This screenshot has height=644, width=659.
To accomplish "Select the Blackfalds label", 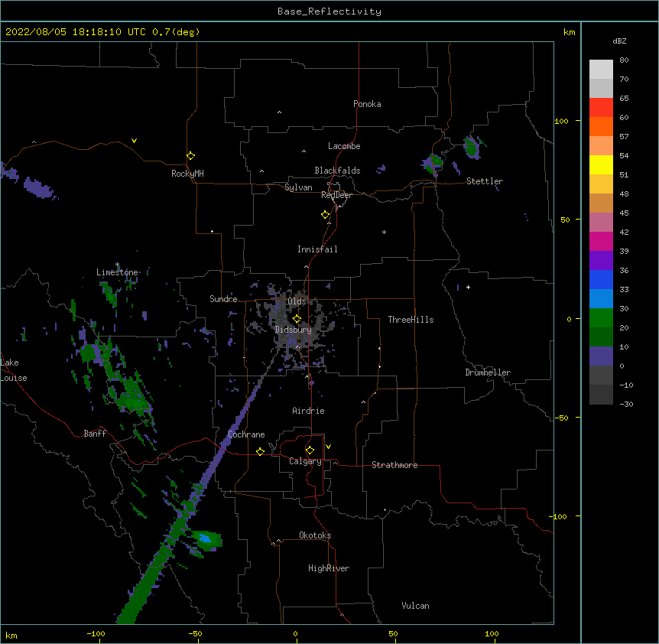I will pyautogui.click(x=337, y=171).
